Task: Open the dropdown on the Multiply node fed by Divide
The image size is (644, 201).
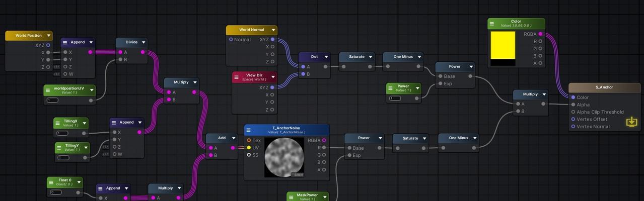Action: (195, 82)
